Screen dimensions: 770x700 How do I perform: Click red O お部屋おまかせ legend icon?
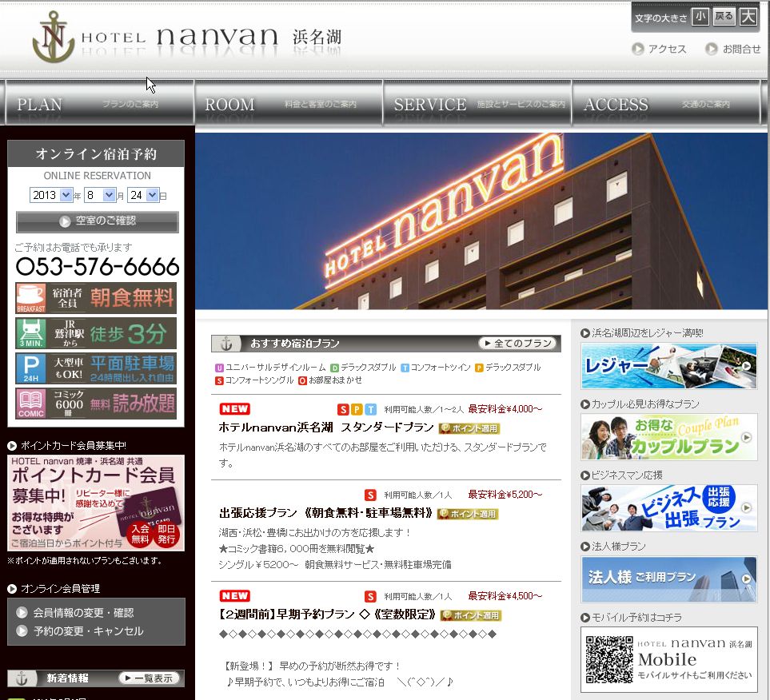[x=302, y=380]
